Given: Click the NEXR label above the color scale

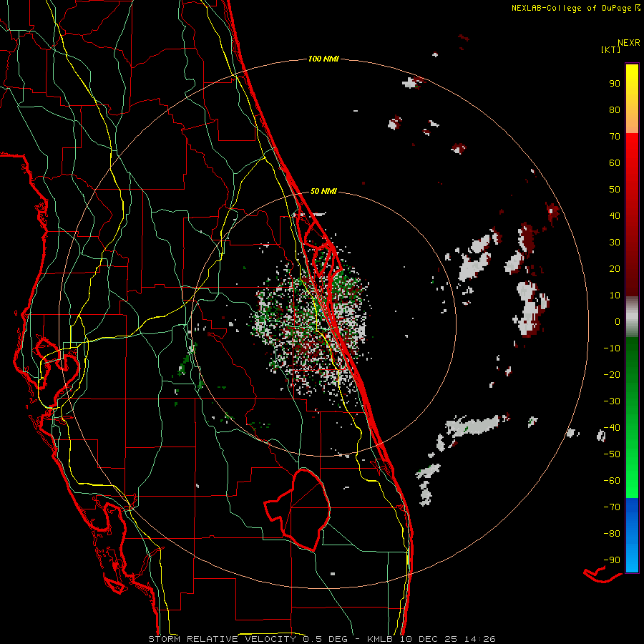Looking at the screenshot, I should click(628, 43).
